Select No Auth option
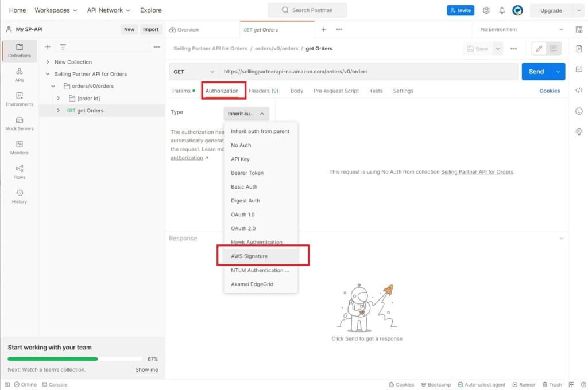 tap(261, 145)
